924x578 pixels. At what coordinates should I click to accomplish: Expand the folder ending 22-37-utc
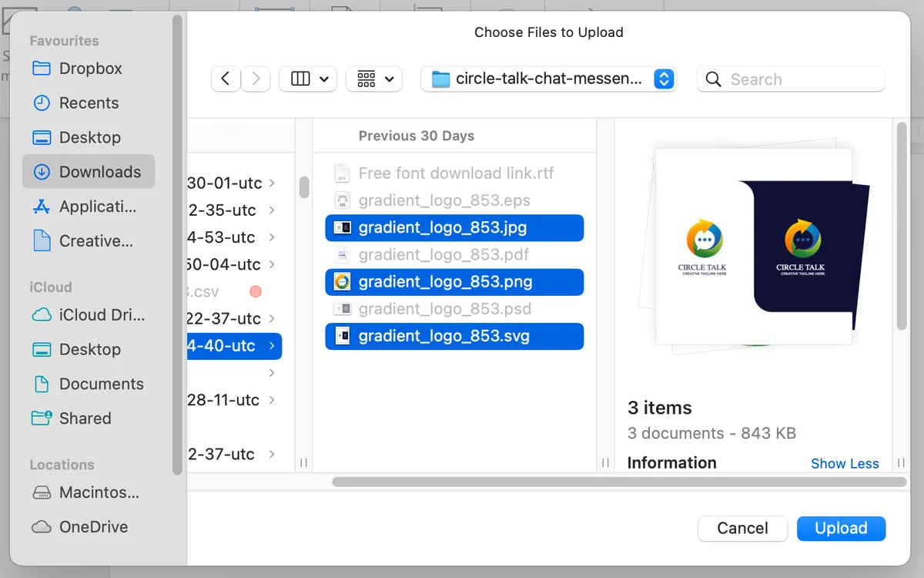(x=272, y=318)
